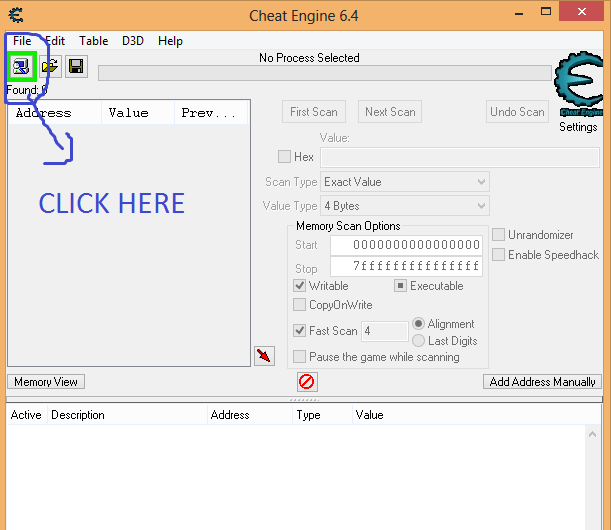Minimize the Cheat Engine window

519,14
